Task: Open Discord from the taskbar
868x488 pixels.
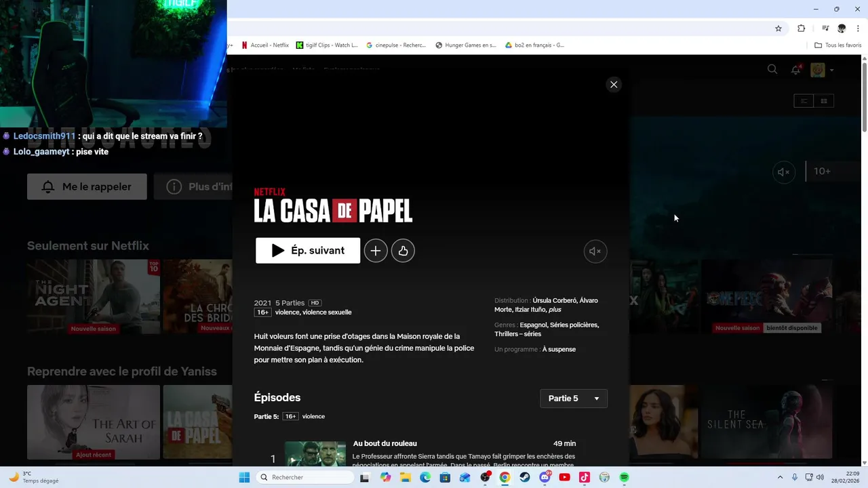Action: [x=545, y=477]
